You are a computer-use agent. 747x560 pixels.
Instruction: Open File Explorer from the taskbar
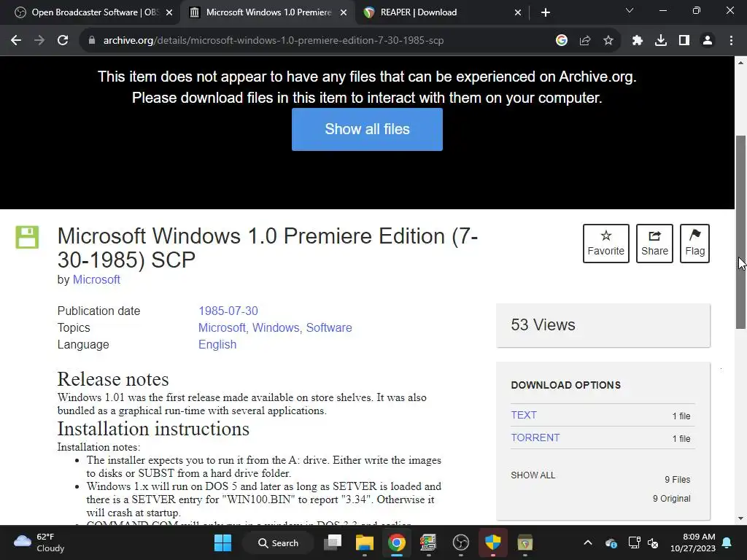[x=365, y=542]
